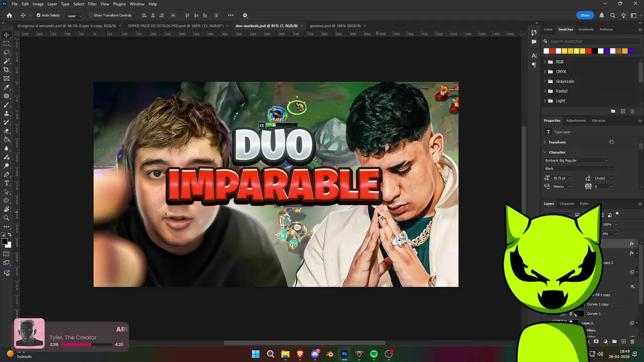Image resolution: width=644 pixels, height=362 pixels.
Task: Select the Brush tool
Action: click(7, 105)
